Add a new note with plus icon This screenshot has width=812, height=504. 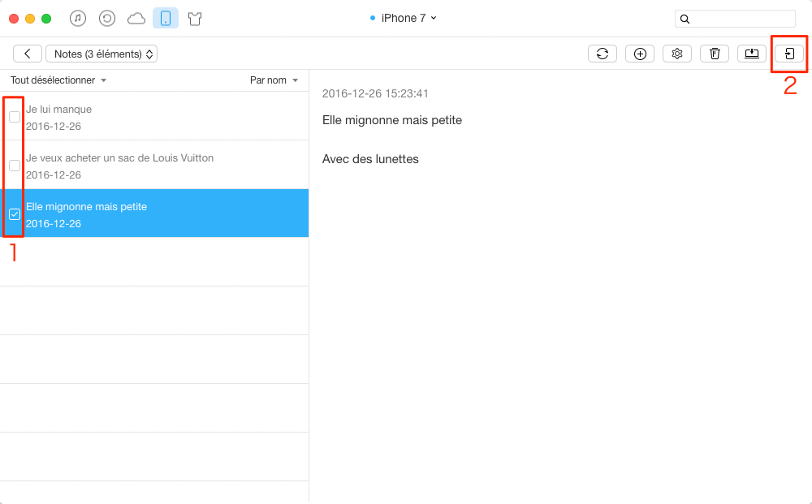(640, 54)
